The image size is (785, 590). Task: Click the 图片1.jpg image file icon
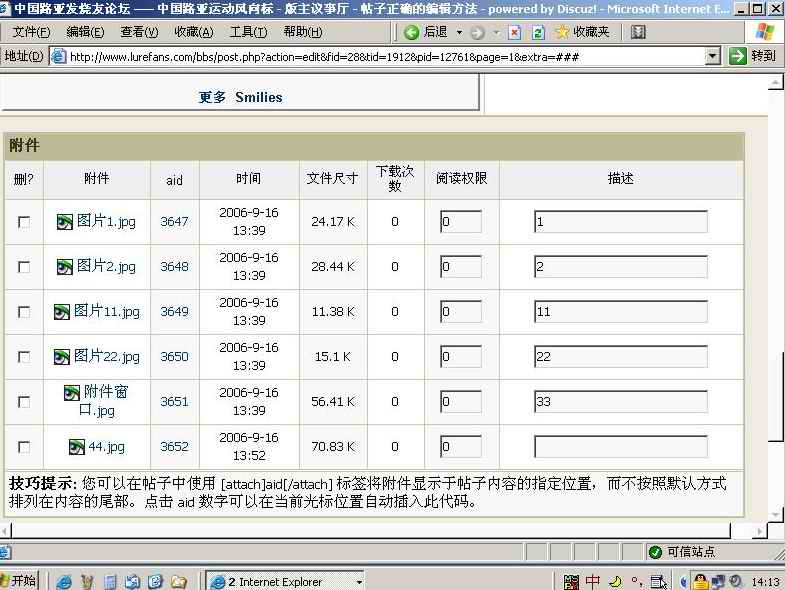click(65, 222)
